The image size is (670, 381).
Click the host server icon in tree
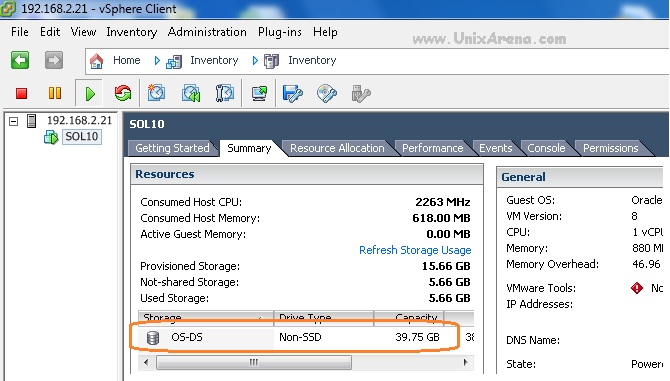point(31,121)
